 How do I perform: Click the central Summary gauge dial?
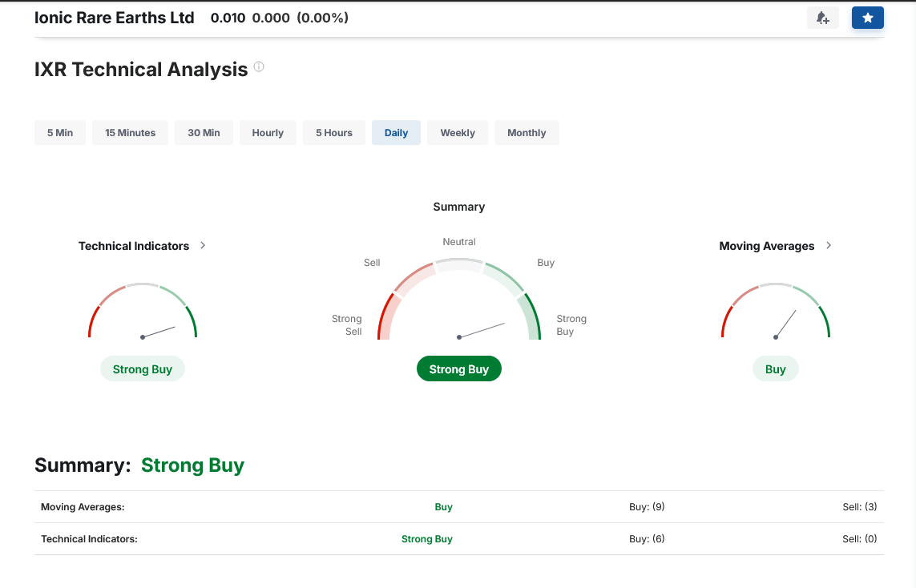pyautogui.click(x=459, y=298)
